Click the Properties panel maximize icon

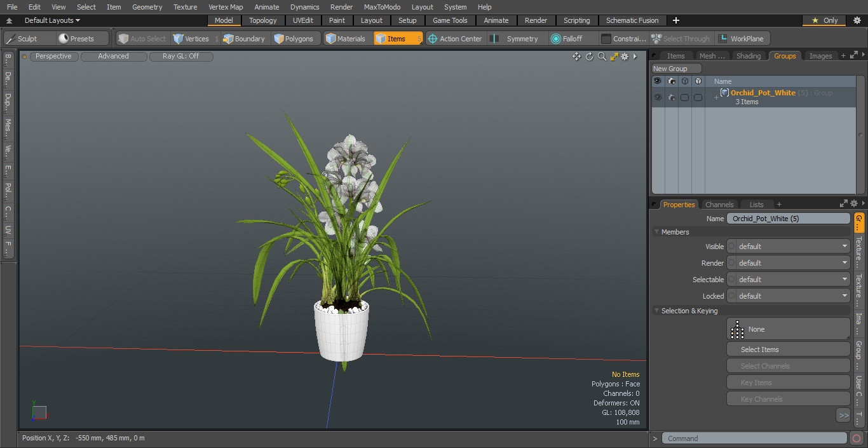point(844,204)
